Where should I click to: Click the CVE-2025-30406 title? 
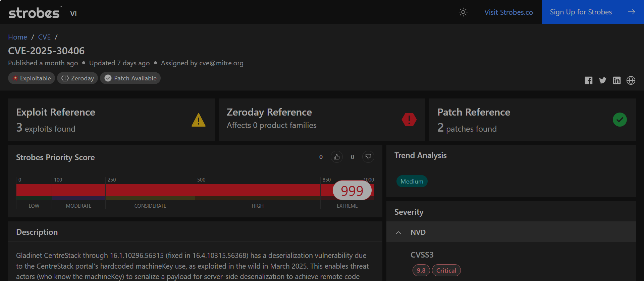[x=46, y=51]
